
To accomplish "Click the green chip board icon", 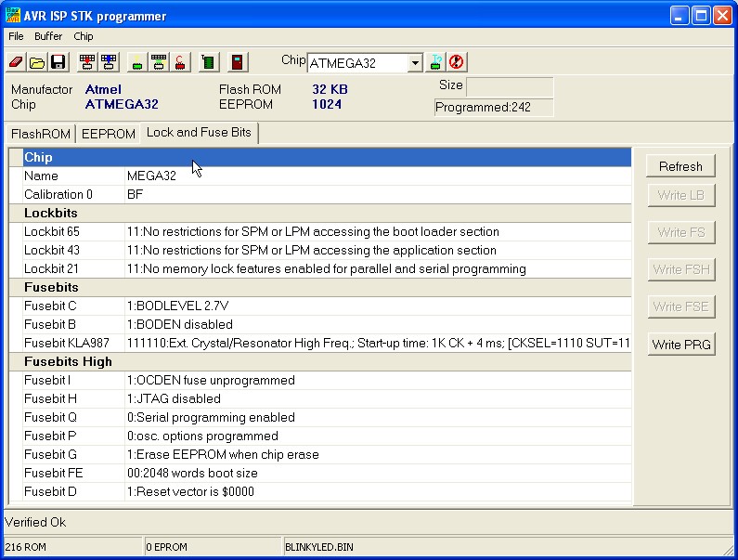I will pos(209,62).
